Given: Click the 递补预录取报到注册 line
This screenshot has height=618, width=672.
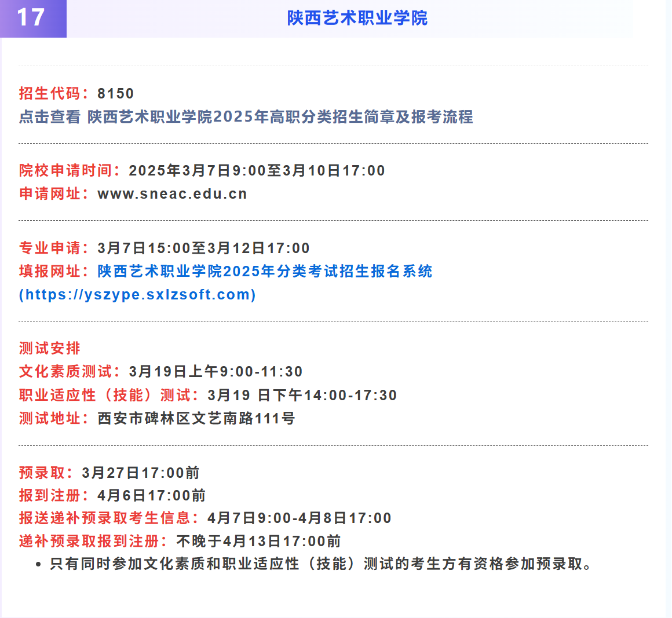Looking at the screenshot, I should coord(180,541).
